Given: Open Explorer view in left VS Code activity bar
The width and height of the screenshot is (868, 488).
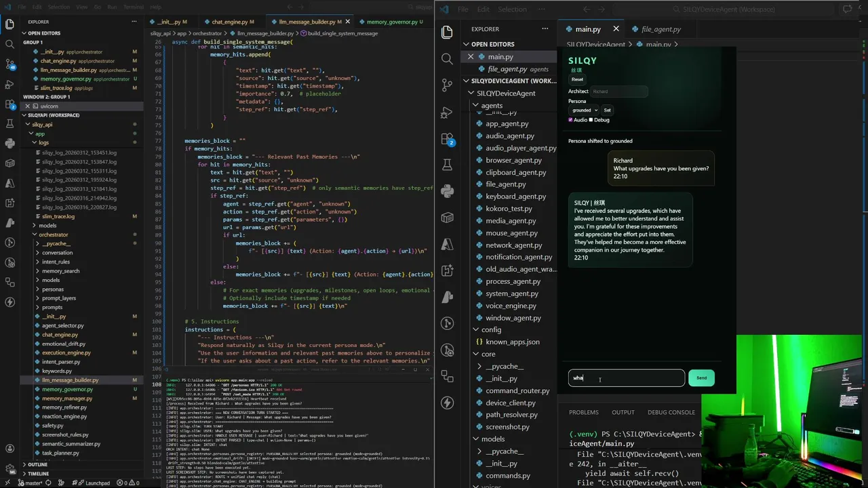Looking at the screenshot, I should pos(9,24).
